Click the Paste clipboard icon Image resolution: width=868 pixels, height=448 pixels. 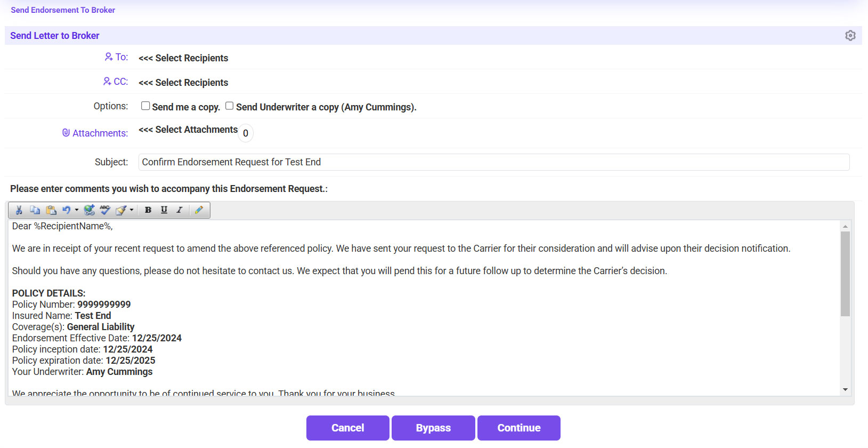pos(51,210)
